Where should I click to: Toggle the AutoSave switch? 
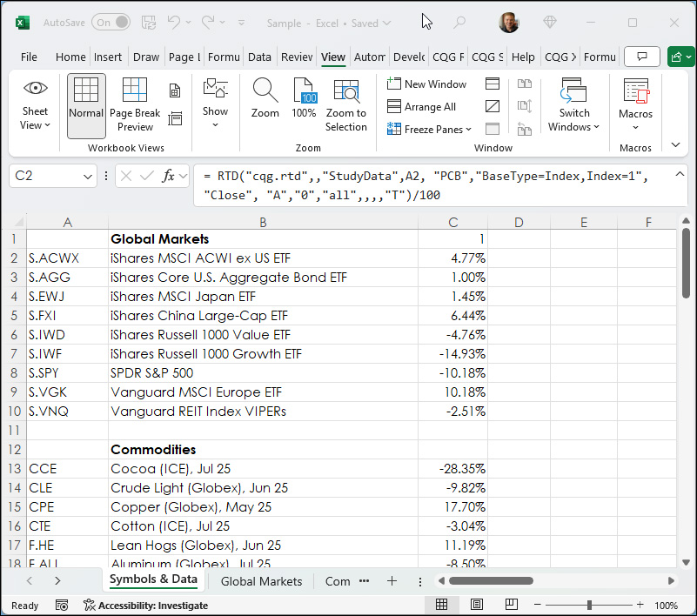[111, 23]
